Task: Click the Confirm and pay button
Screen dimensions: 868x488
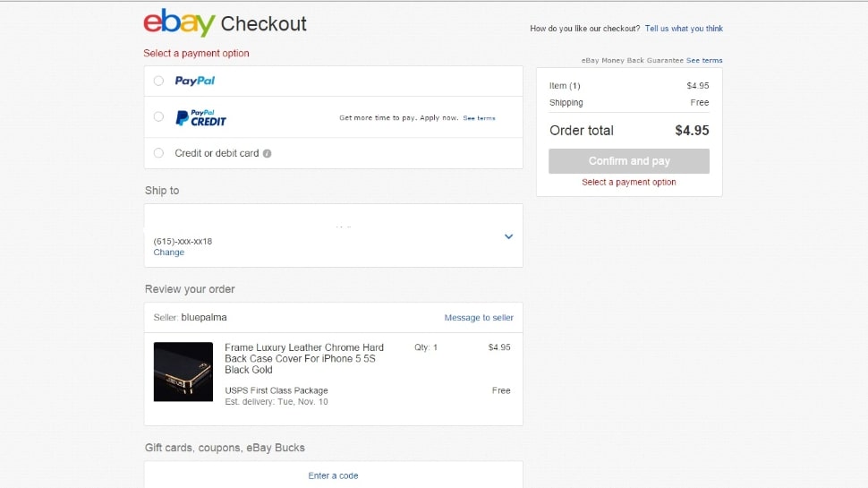Action: click(x=629, y=161)
